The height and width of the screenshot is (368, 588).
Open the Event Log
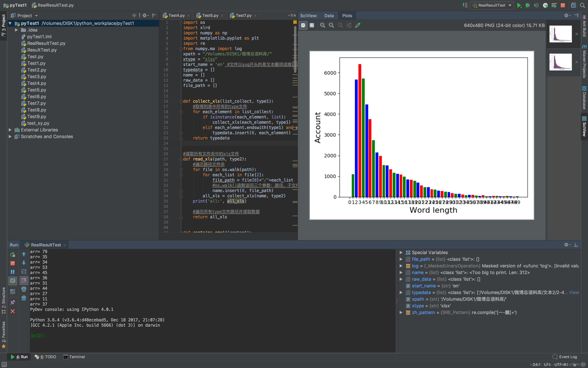pyautogui.click(x=564, y=357)
